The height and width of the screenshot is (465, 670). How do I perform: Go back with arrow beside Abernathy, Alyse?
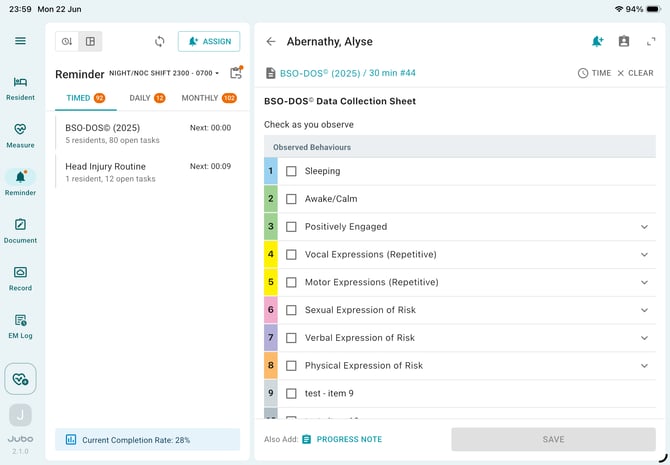coord(271,41)
